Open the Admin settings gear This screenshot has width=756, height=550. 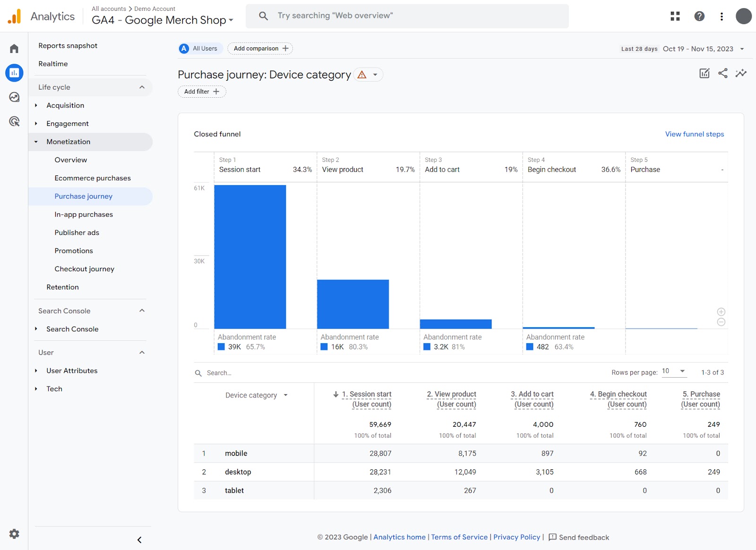[14, 533]
